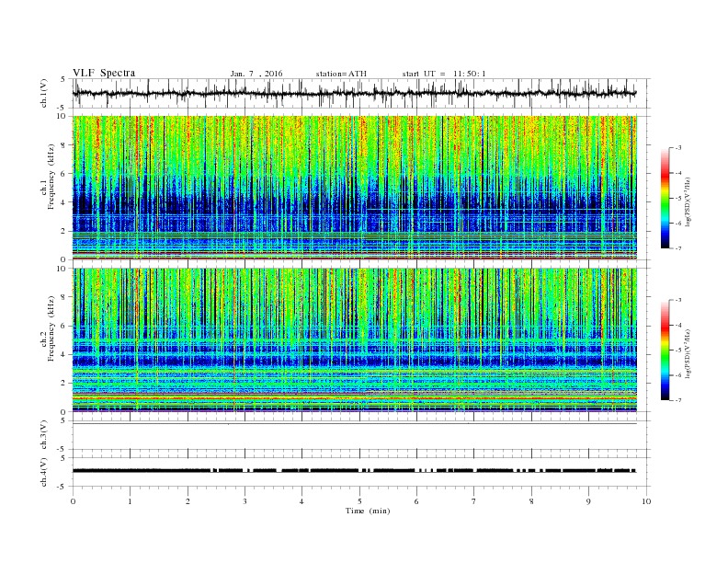
Task: Click the '6' minute tick label on the time axis
Action: 416,501
